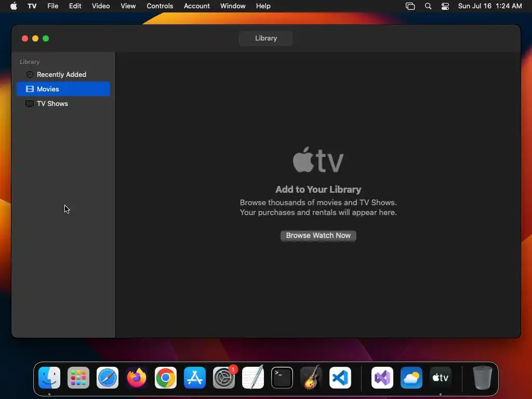Close the TV window

coord(25,38)
